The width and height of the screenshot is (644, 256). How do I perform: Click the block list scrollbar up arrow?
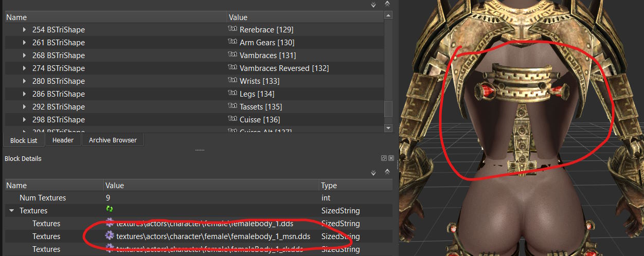[x=388, y=16]
